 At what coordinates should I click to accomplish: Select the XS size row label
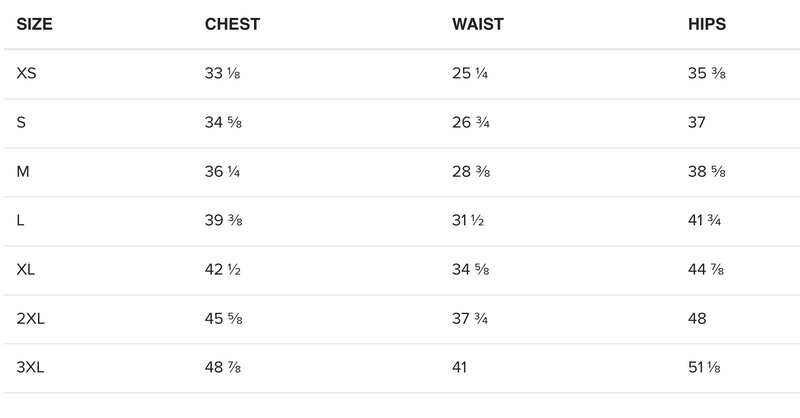pyautogui.click(x=28, y=74)
